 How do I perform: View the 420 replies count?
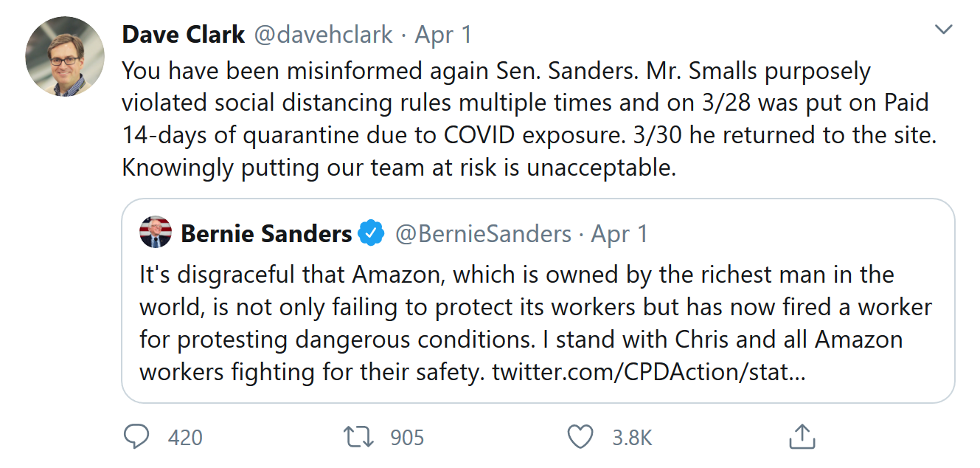click(x=185, y=438)
